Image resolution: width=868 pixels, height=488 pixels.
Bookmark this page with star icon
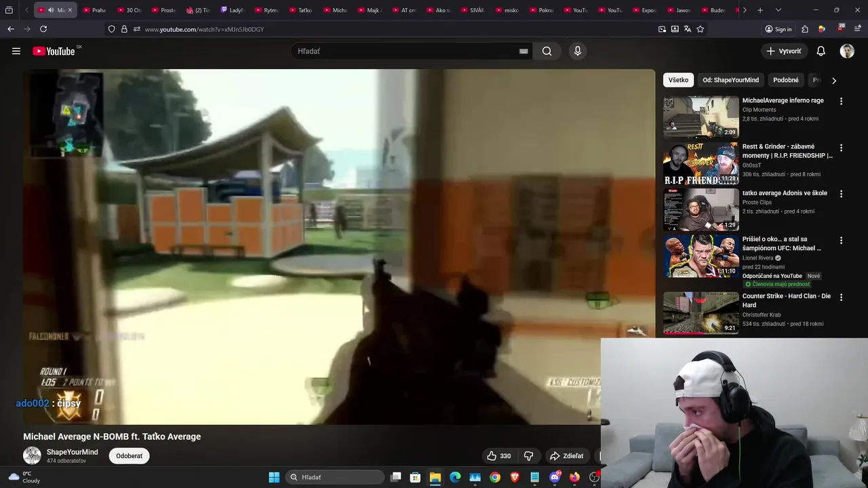tap(701, 29)
